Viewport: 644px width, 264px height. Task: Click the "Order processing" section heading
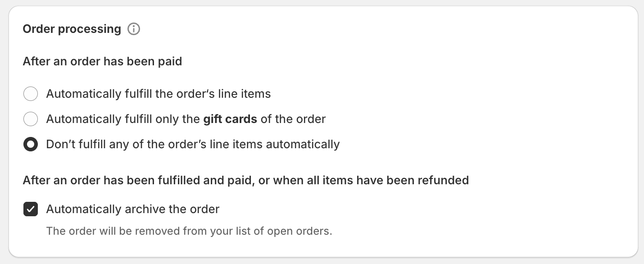(72, 29)
